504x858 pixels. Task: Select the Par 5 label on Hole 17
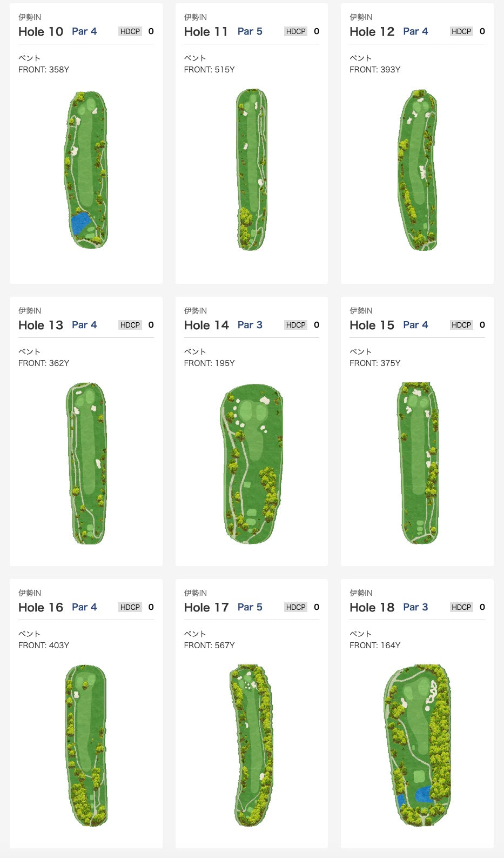click(x=250, y=607)
